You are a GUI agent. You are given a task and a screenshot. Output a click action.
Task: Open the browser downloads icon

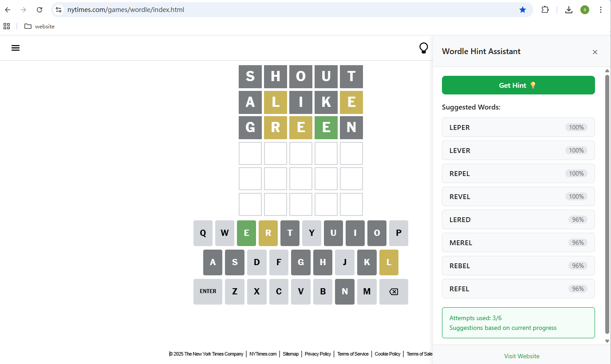[x=569, y=10]
